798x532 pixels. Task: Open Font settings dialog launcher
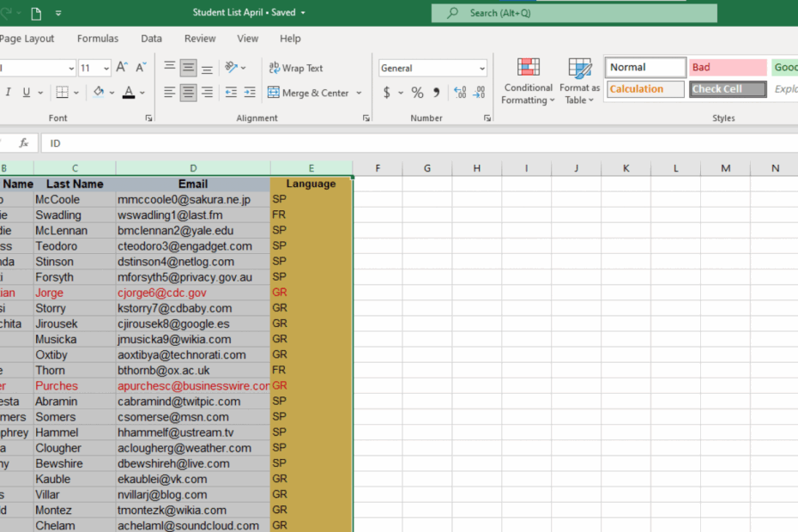pyautogui.click(x=148, y=118)
